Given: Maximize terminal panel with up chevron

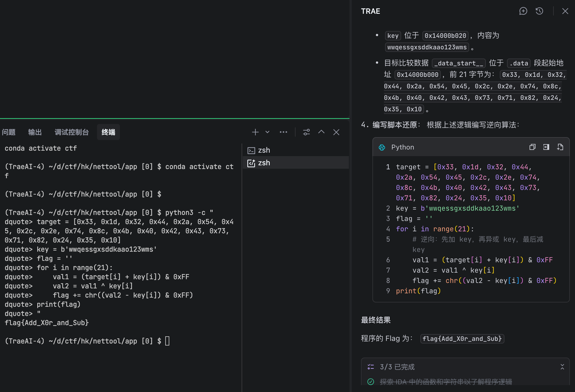Looking at the screenshot, I should 321,132.
